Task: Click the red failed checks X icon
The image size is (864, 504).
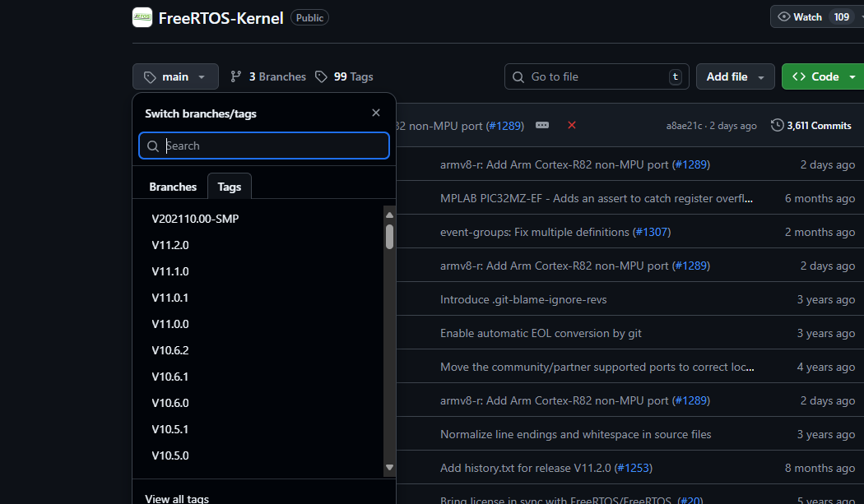Action: pos(572,125)
